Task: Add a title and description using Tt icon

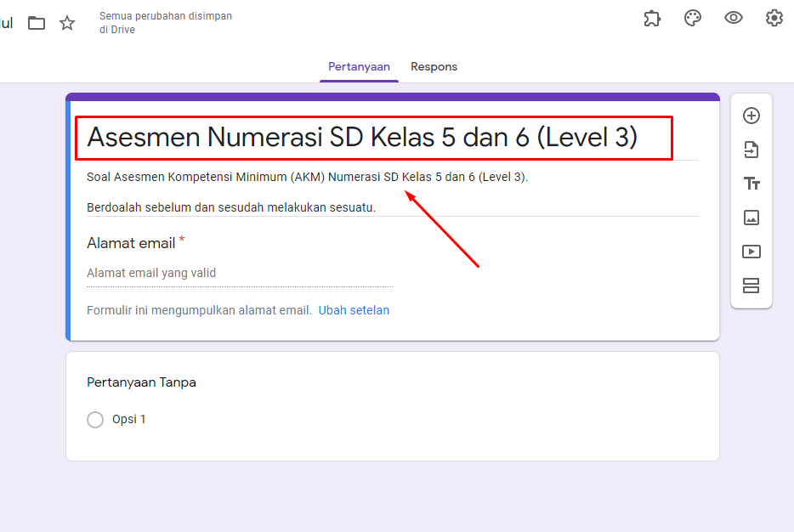Action: click(x=751, y=183)
